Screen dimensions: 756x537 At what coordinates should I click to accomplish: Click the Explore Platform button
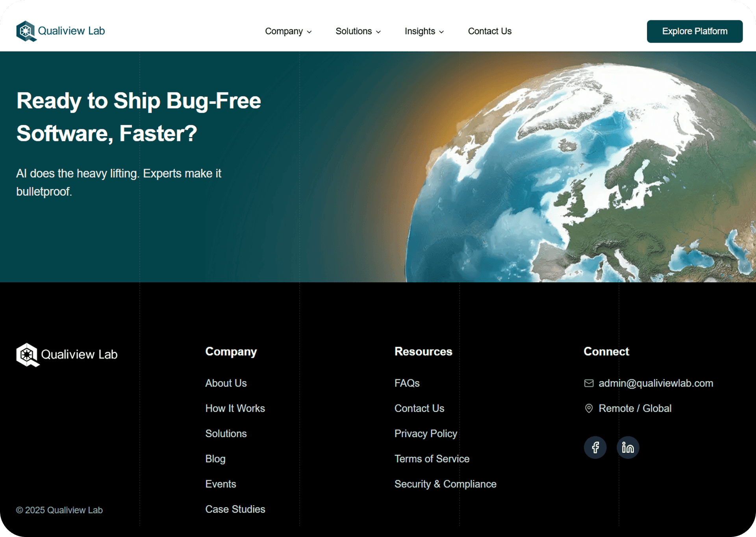695,31
